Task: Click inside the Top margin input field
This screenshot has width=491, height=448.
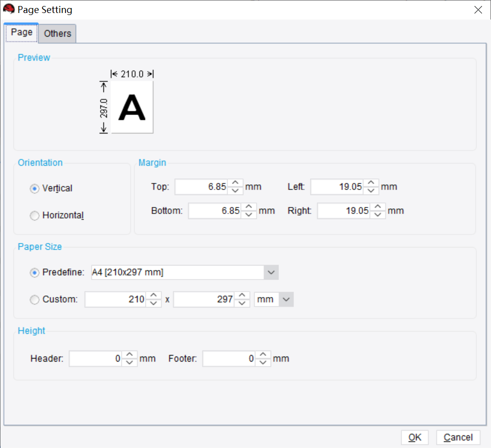Action: click(202, 186)
